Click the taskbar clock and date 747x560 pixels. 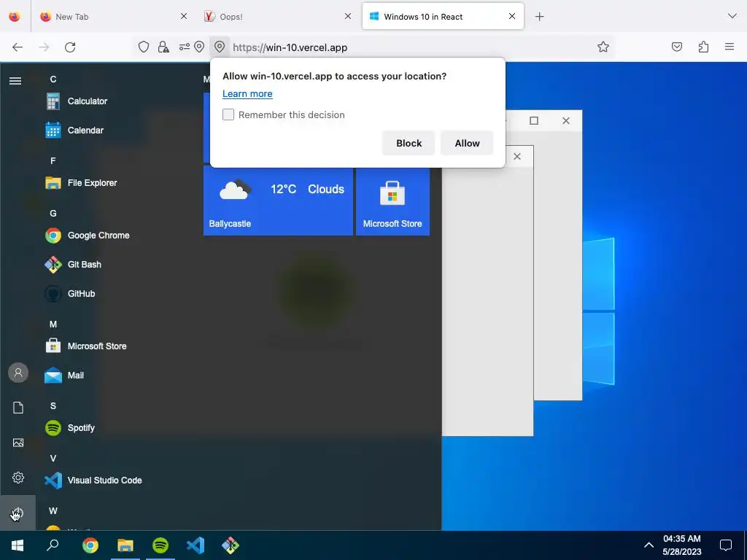(682, 545)
